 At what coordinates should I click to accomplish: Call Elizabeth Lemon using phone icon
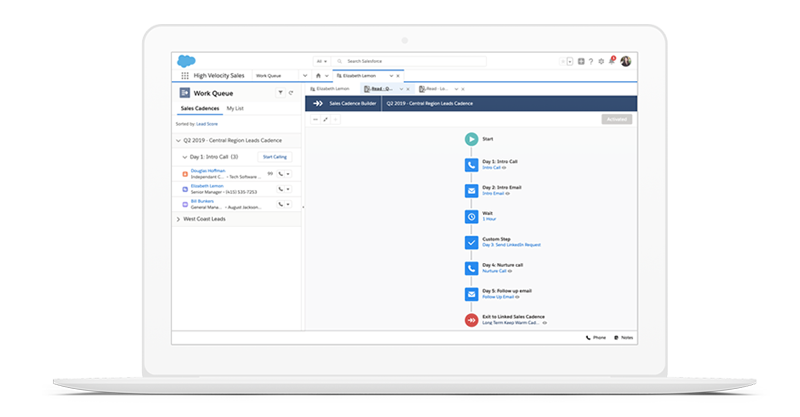281,189
